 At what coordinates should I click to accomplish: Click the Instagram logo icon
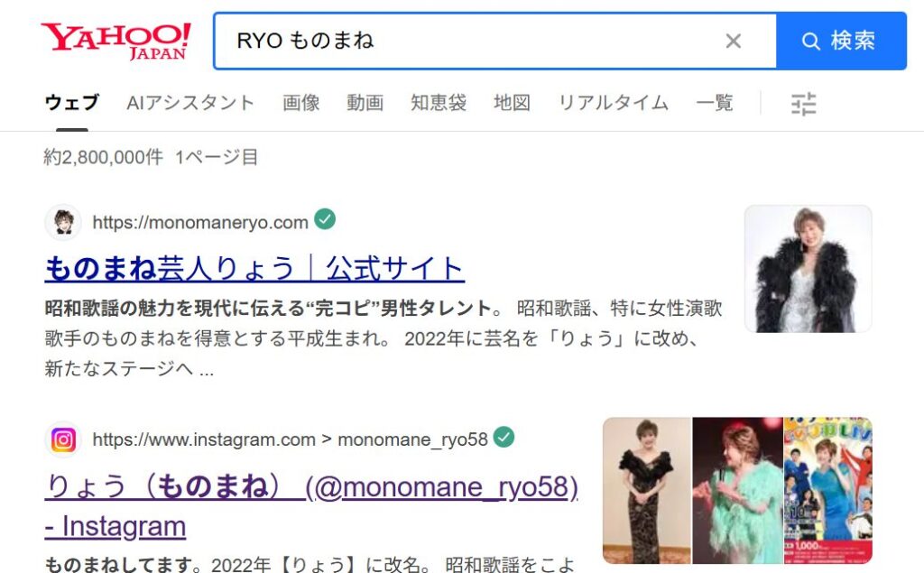click(63, 439)
